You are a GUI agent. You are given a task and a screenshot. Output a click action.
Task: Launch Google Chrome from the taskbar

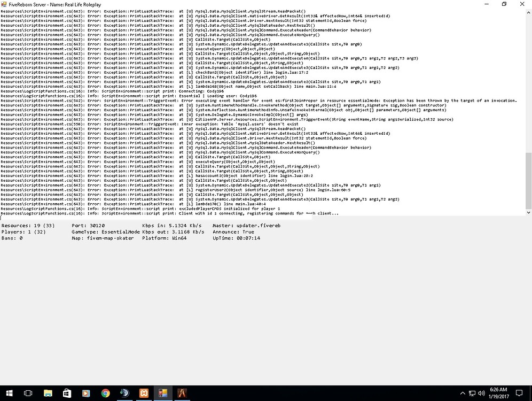coord(106,393)
